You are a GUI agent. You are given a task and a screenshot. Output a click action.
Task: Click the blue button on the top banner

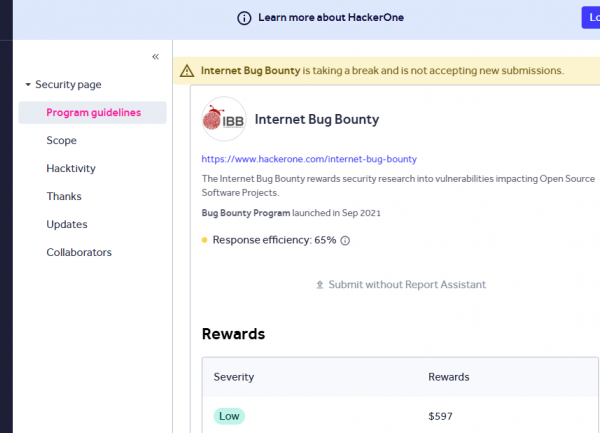(591, 17)
